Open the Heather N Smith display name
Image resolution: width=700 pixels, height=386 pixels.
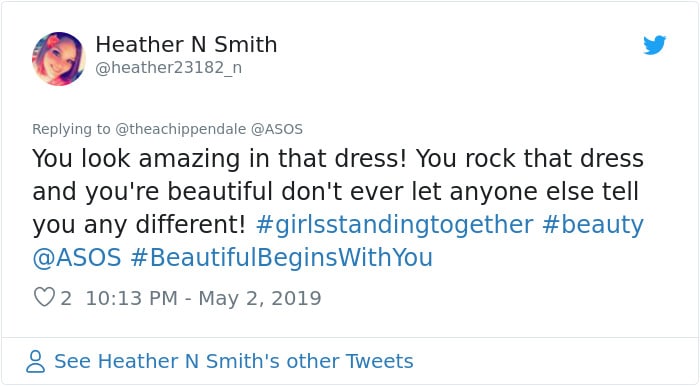tap(186, 45)
